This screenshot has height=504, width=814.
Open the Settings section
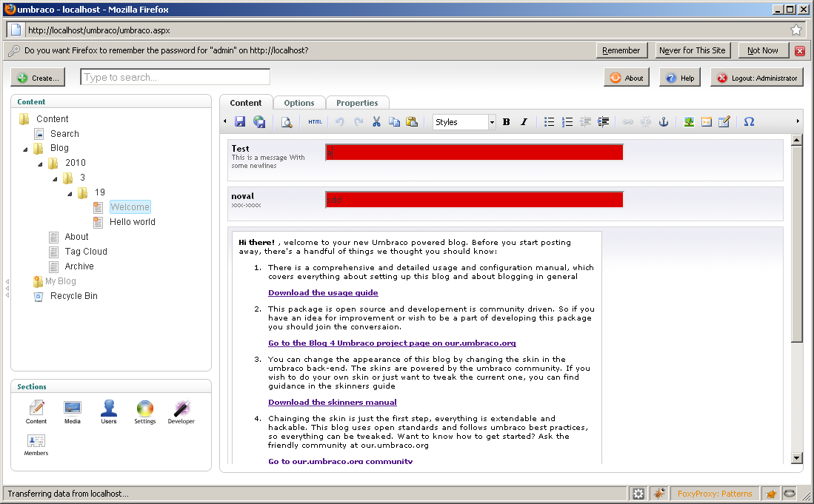[x=145, y=412]
